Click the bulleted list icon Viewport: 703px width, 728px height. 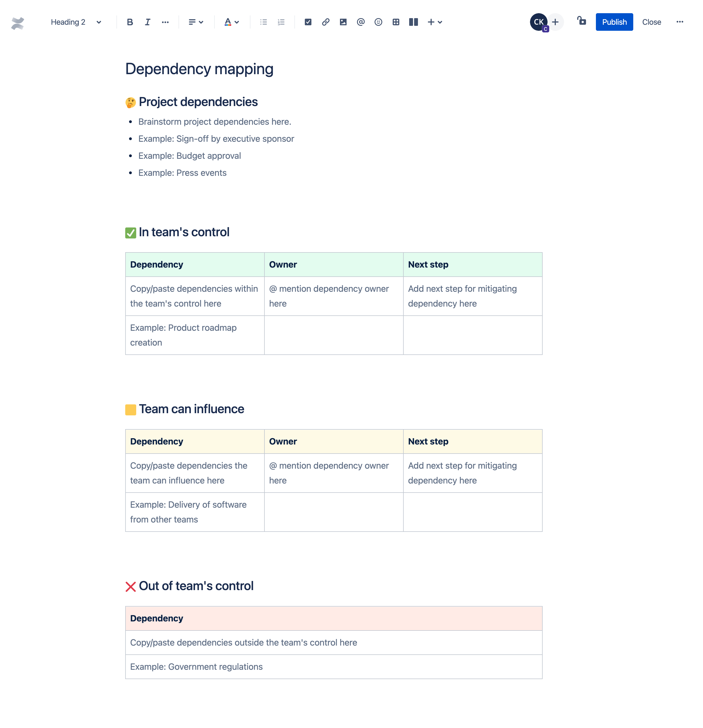(264, 22)
